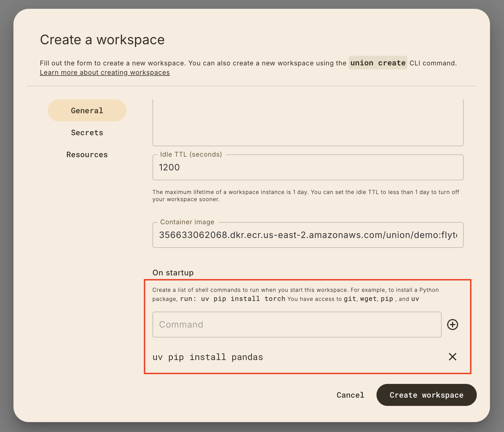Image resolution: width=504 pixels, height=432 pixels.
Task: Click the 'Idle TTL (seconds)' field label
Action: coord(191,154)
